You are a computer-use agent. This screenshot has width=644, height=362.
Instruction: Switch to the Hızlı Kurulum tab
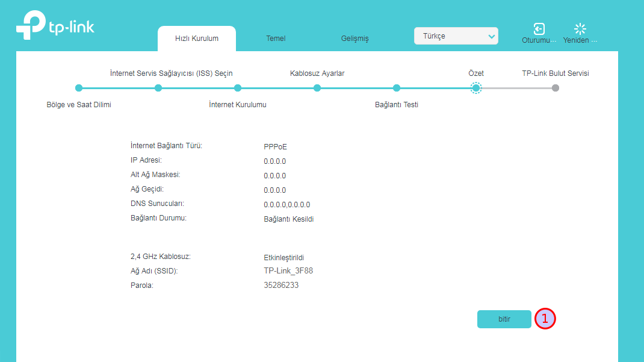pos(197,39)
